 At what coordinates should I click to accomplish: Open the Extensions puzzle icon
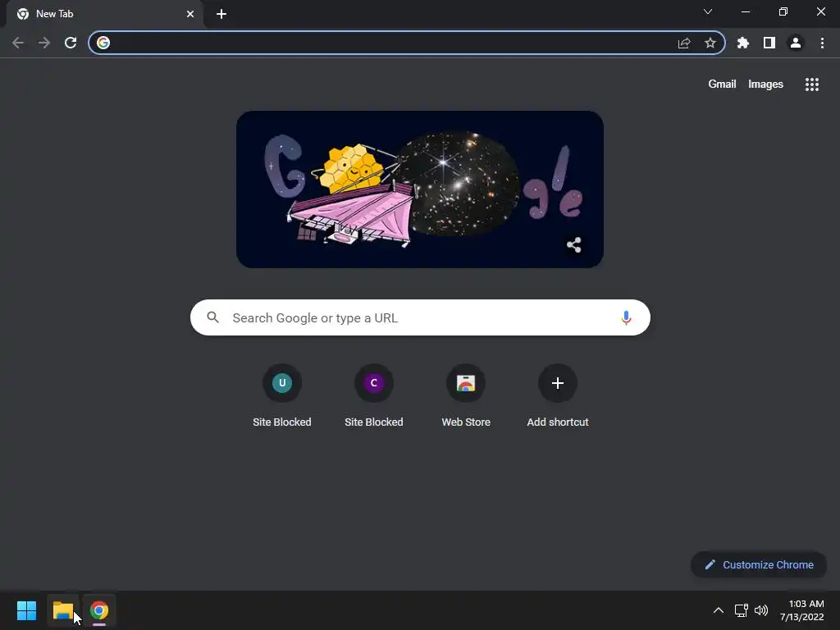pyautogui.click(x=742, y=43)
